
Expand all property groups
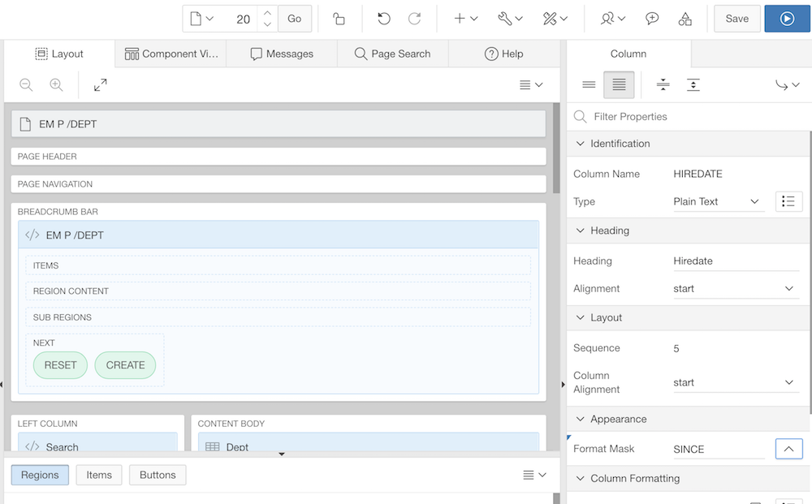693,84
